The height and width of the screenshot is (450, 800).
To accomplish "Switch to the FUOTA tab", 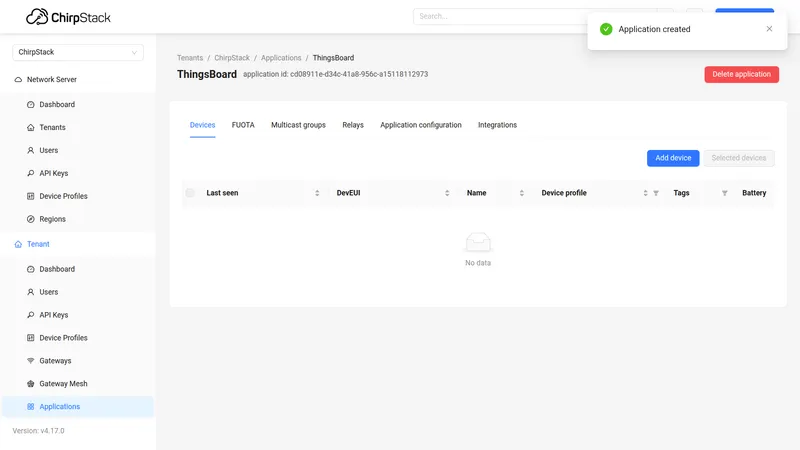I will pyautogui.click(x=243, y=125).
